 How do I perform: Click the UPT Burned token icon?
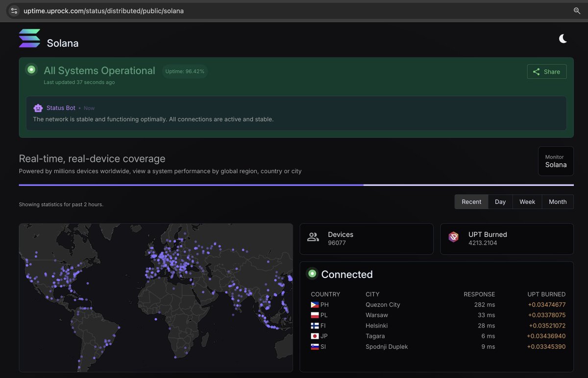tap(453, 237)
